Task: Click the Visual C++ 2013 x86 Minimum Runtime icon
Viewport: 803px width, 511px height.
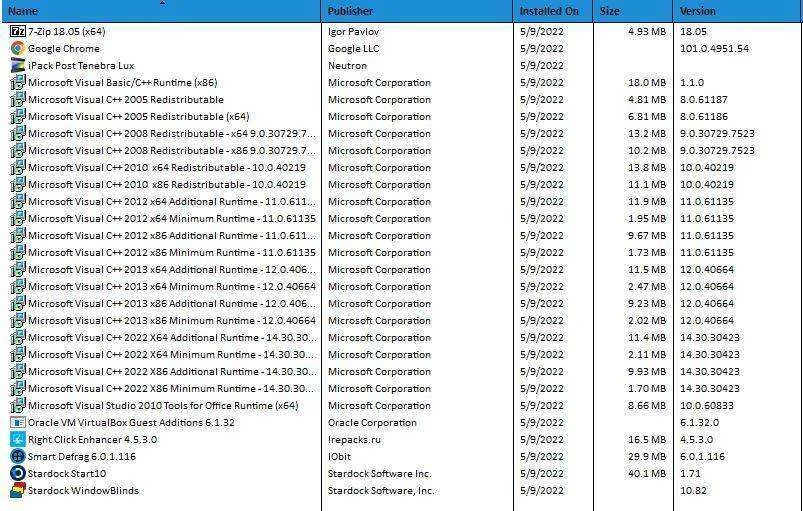Action: click(18, 320)
